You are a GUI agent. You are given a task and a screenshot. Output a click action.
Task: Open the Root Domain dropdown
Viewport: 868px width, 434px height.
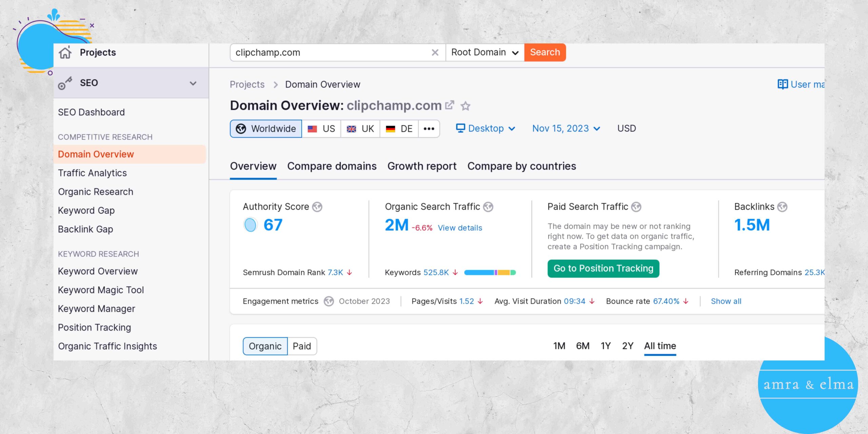tap(485, 53)
